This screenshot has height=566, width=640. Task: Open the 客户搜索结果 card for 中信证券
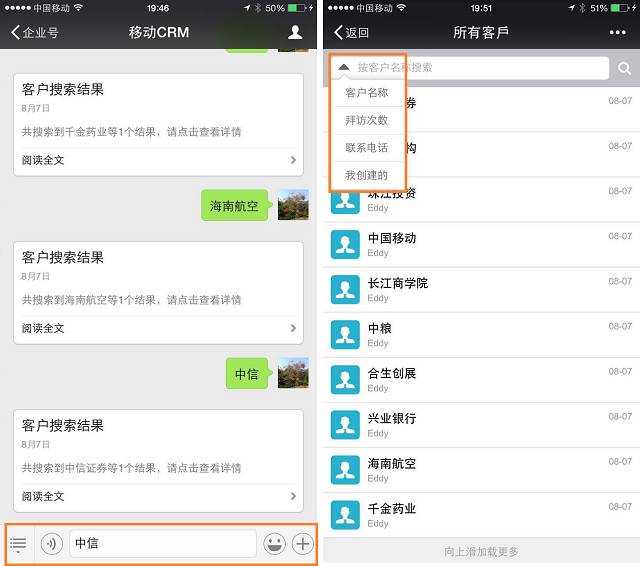point(158,461)
